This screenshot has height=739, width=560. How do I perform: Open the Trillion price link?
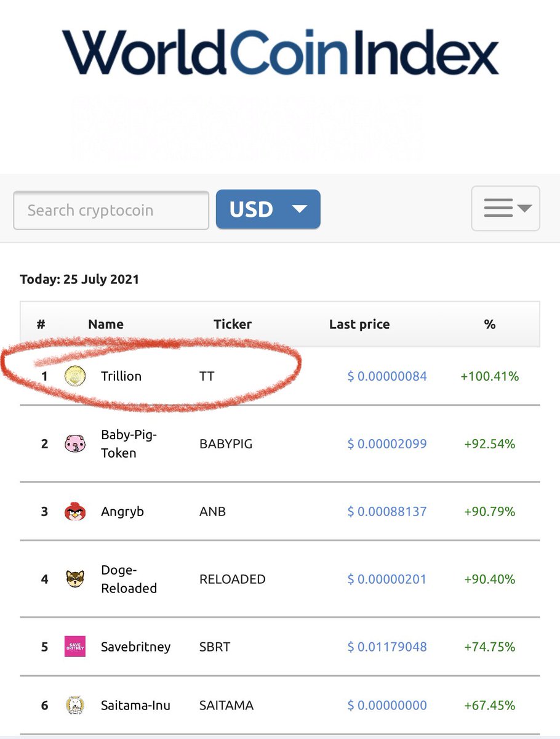(x=386, y=376)
